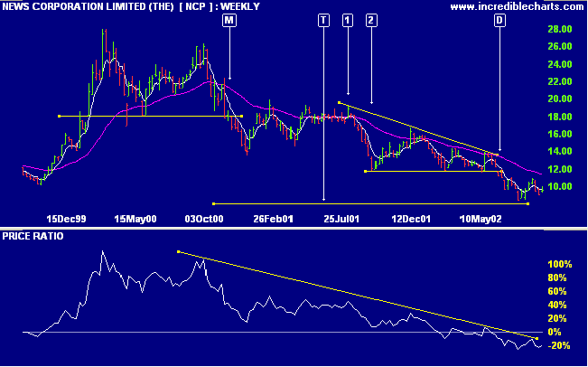The image size is (588, 367).
Task: Click the 24.00 price axis label
Action: (559, 64)
